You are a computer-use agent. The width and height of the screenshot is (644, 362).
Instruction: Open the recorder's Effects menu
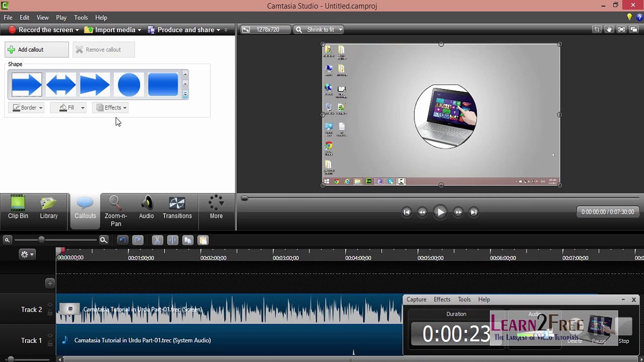click(442, 300)
